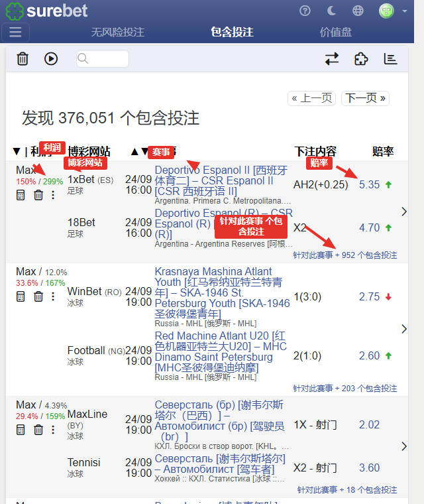Click the 下注内容 column header
Viewport: 424px width, 504px height.
[315, 151]
